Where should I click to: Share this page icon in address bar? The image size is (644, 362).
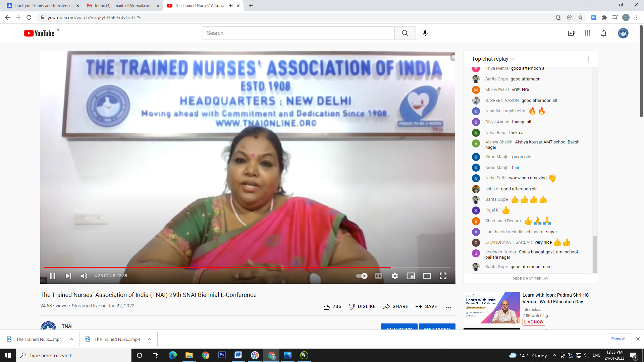tap(570, 17)
